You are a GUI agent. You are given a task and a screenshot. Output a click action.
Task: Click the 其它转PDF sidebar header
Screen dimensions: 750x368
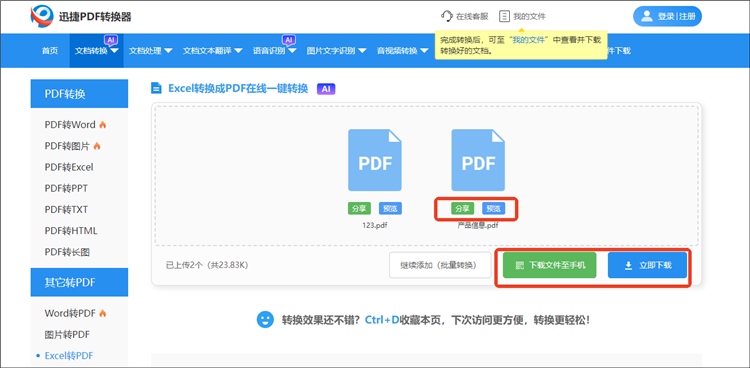79,282
